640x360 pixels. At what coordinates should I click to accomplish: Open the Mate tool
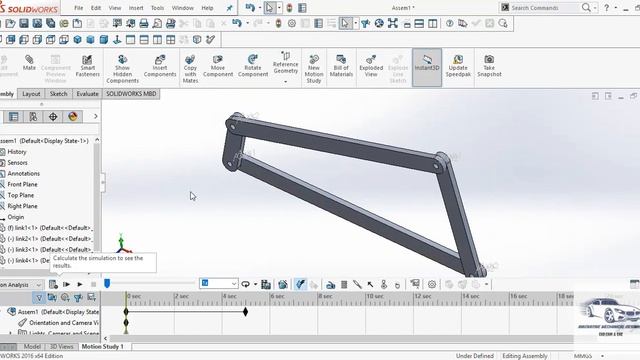coord(29,63)
